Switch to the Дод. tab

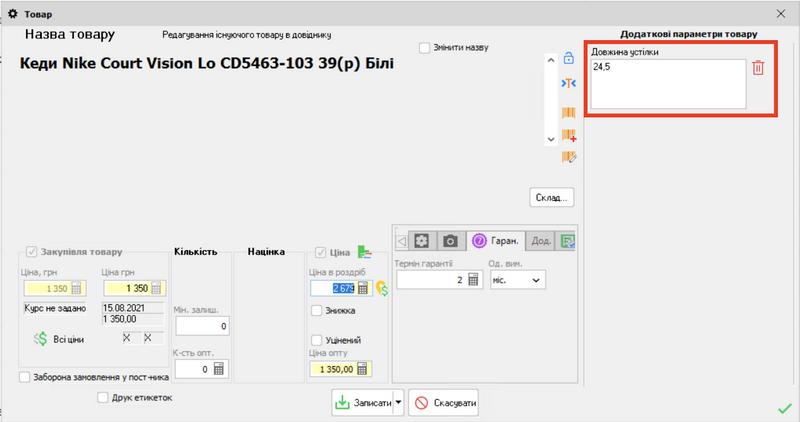pos(541,241)
